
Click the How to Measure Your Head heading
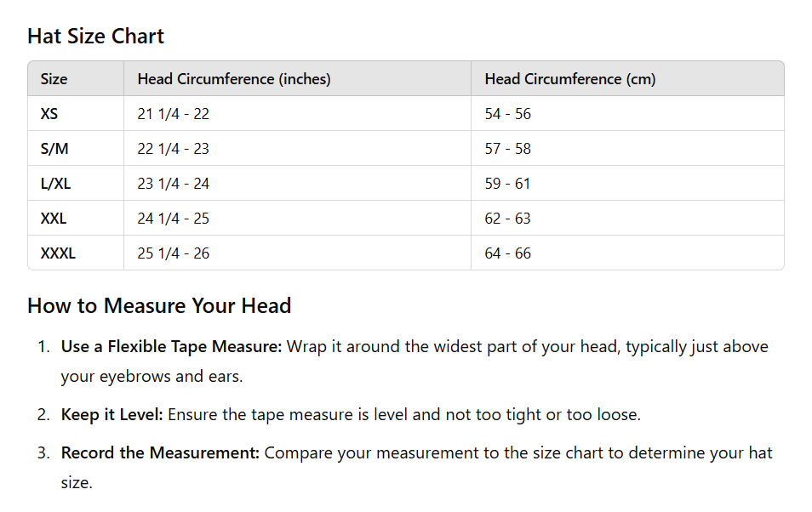[159, 306]
